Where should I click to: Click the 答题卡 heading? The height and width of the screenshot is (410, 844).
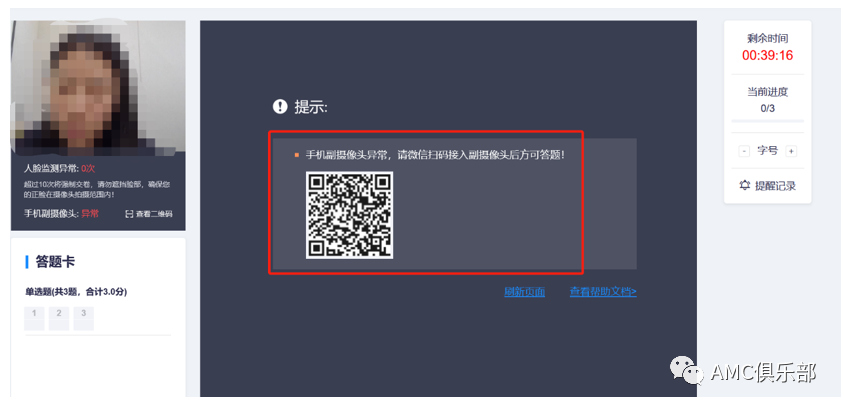pyautogui.click(x=55, y=262)
